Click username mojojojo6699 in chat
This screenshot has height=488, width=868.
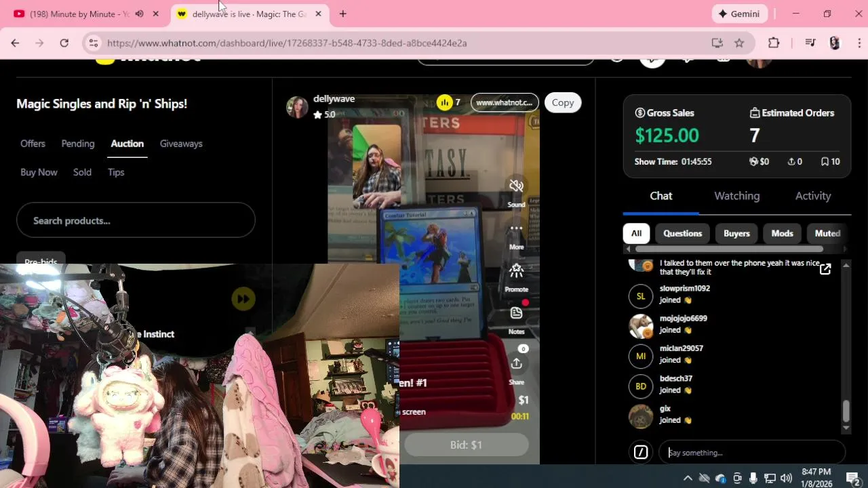(x=684, y=319)
